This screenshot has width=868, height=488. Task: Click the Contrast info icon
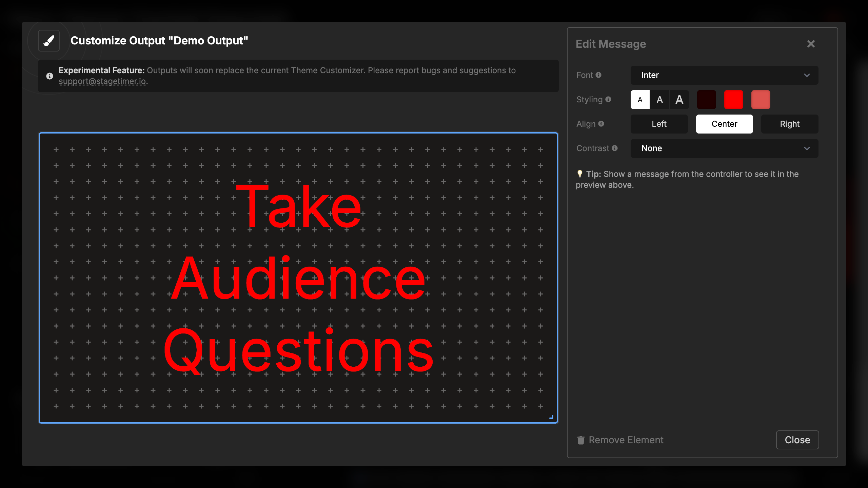click(615, 148)
